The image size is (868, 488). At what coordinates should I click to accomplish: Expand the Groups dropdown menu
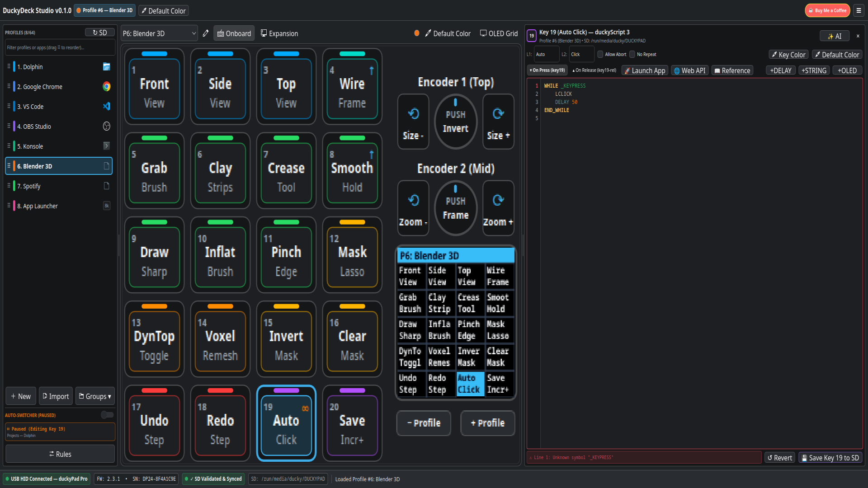95,396
